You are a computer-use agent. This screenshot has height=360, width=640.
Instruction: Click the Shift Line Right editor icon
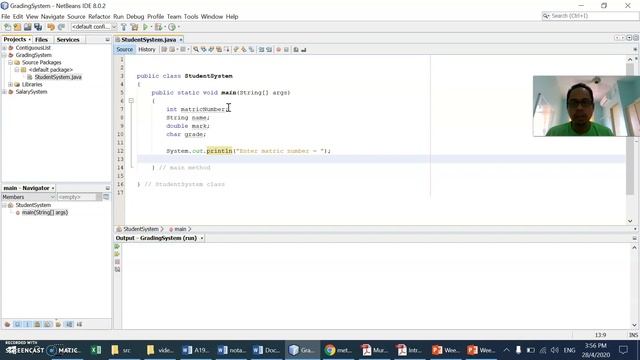point(269,49)
